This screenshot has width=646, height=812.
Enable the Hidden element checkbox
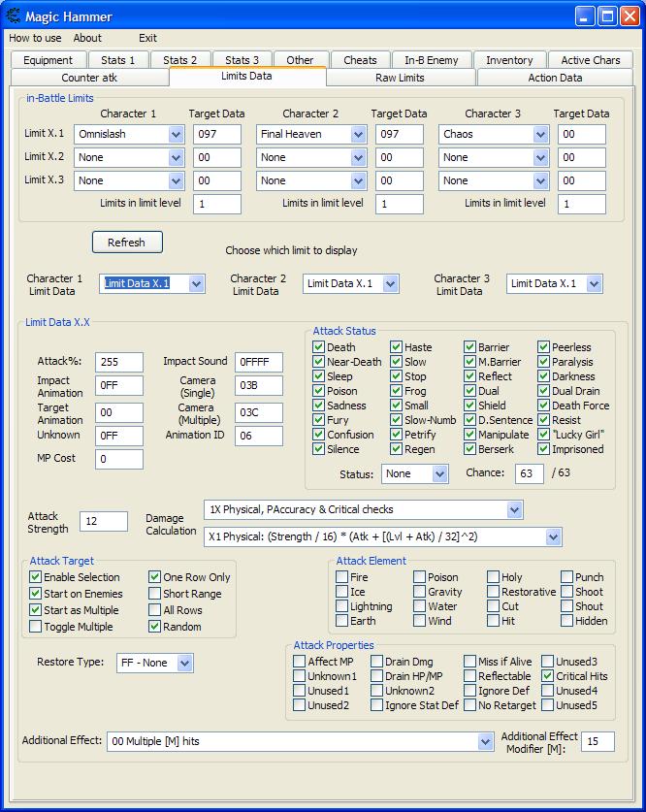click(x=566, y=620)
